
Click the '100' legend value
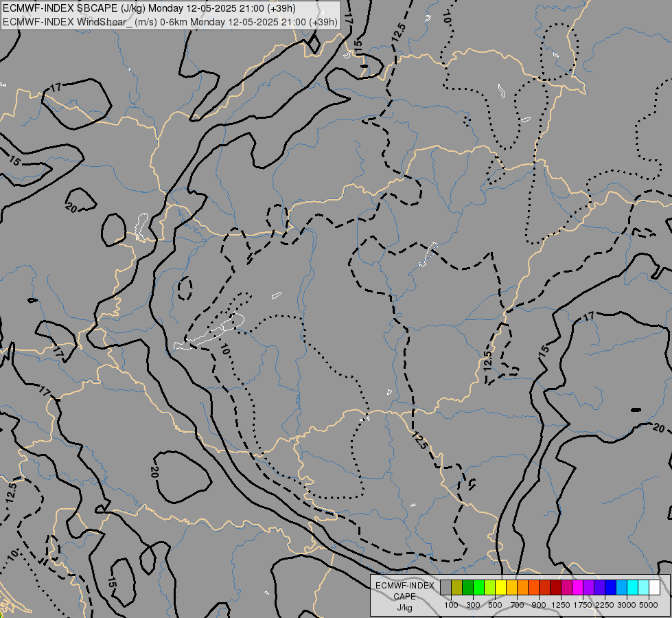tap(451, 605)
